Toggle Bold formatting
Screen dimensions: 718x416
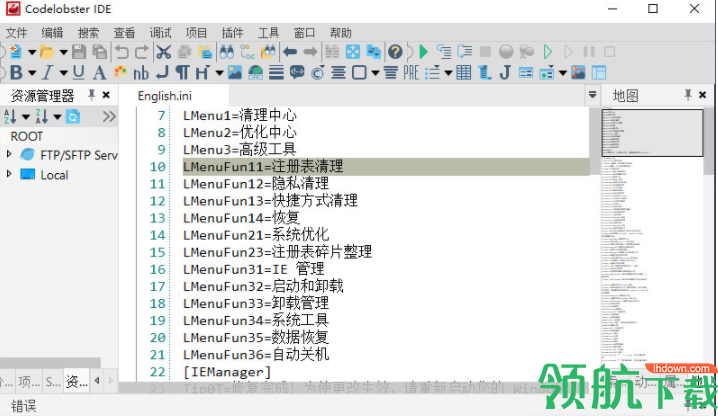click(x=16, y=72)
